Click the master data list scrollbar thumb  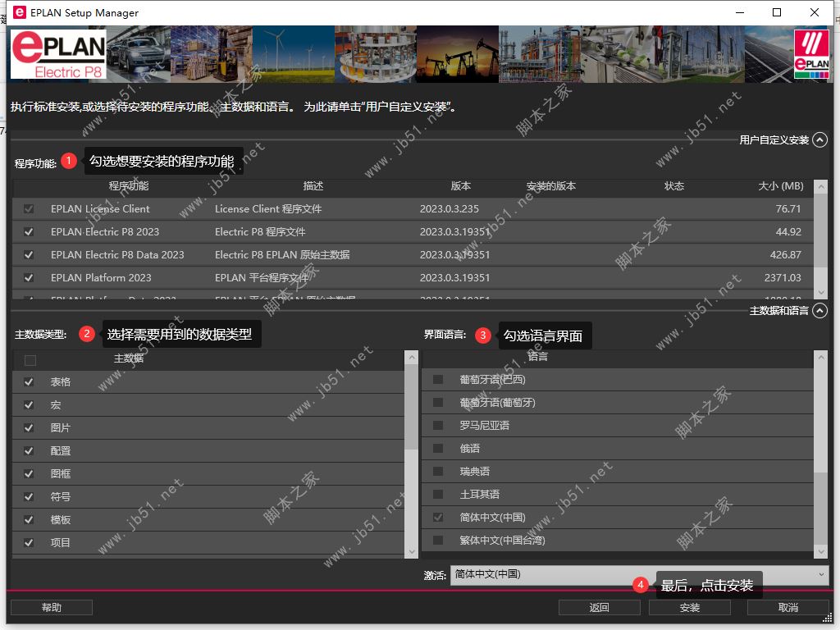click(412, 407)
